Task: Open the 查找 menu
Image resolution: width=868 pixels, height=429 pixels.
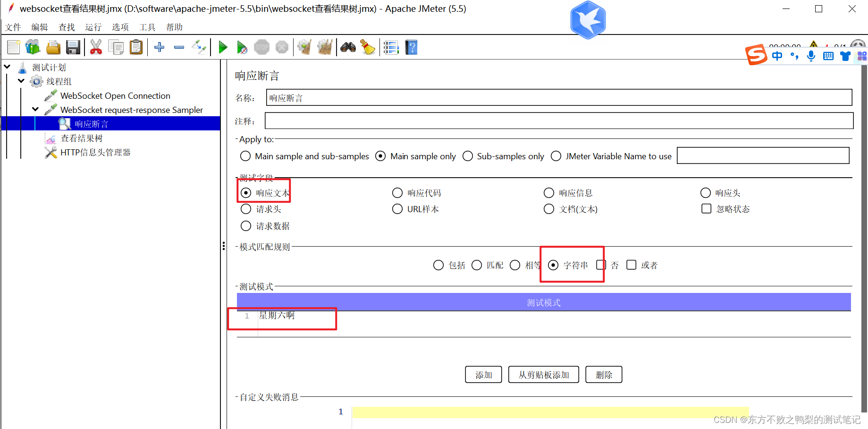Action: [x=67, y=27]
